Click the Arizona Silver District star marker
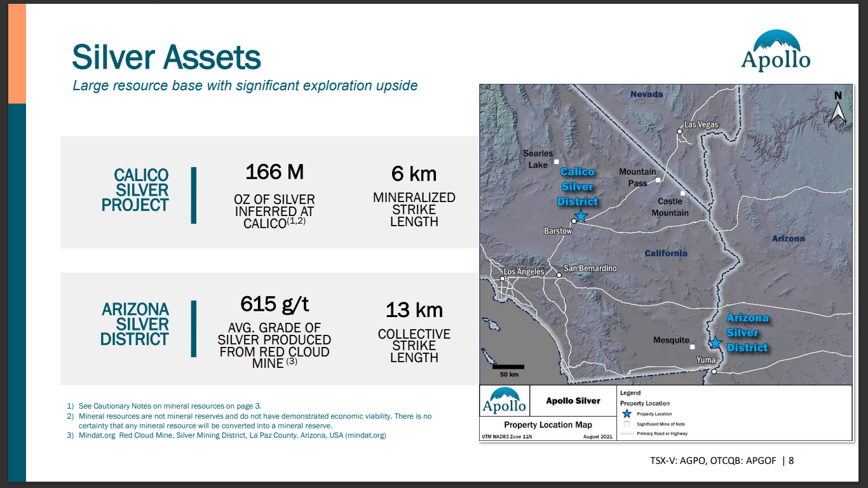The width and height of the screenshot is (868, 488). click(715, 343)
